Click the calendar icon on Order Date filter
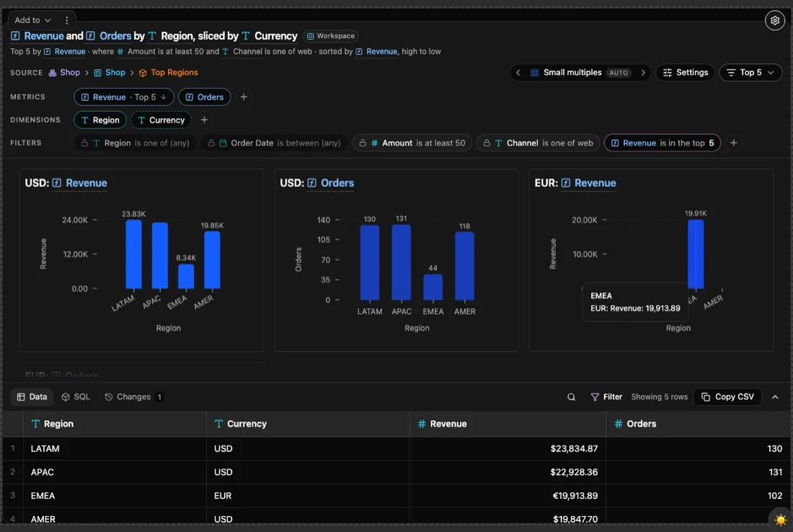Image resolution: width=793 pixels, height=532 pixels. (223, 143)
